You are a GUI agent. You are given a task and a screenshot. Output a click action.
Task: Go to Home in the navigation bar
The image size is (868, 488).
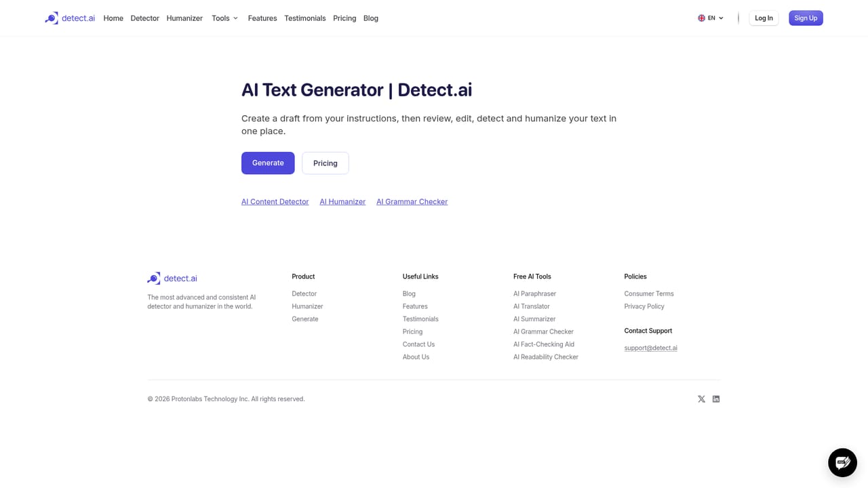(x=113, y=18)
